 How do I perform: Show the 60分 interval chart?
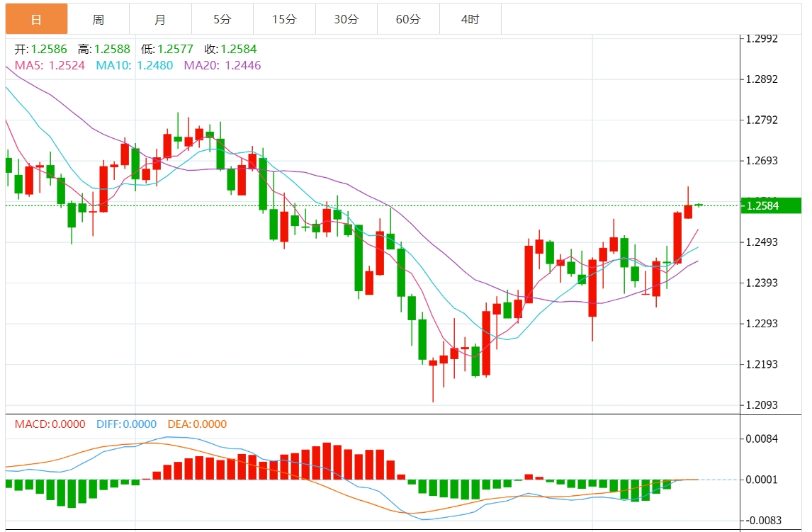[408, 19]
